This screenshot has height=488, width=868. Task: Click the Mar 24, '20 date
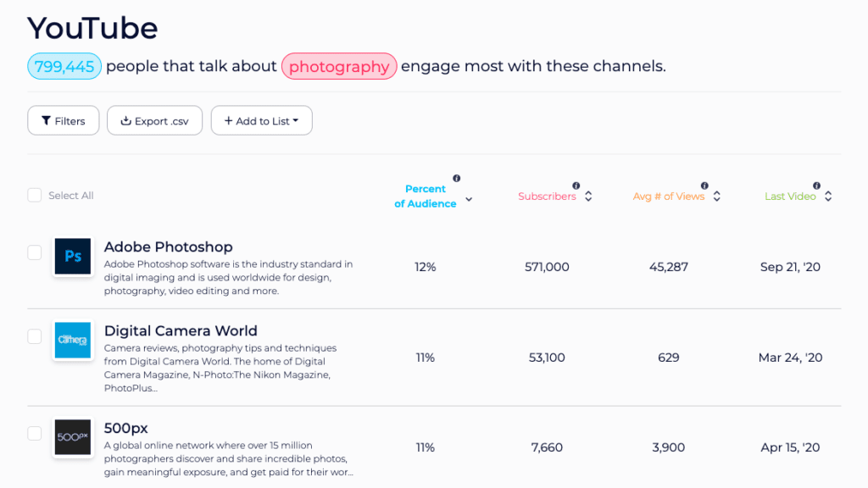(790, 358)
